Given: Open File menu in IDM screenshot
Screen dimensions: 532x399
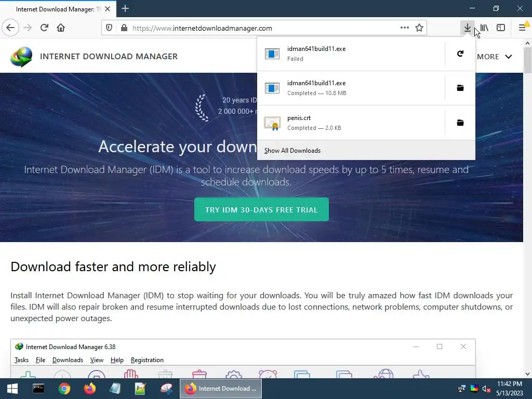Looking at the screenshot, I should coord(41,360).
